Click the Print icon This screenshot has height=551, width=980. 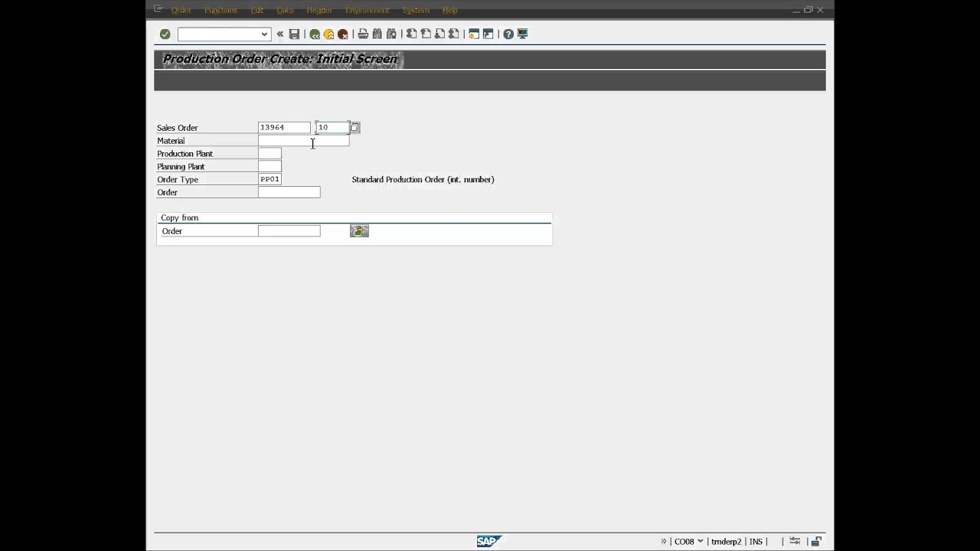coord(363,34)
